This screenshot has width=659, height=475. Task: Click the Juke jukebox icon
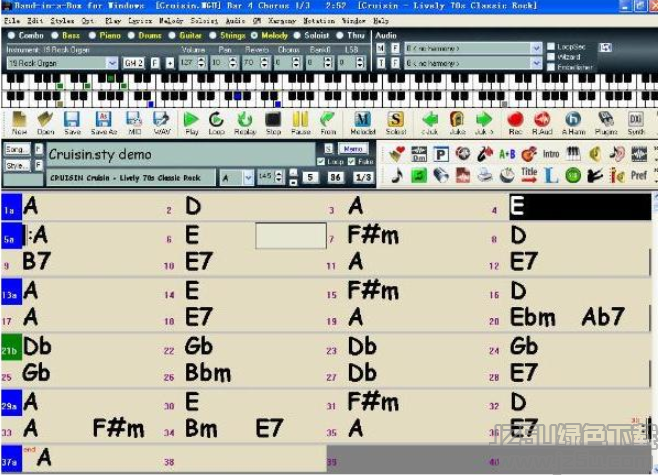click(x=457, y=123)
